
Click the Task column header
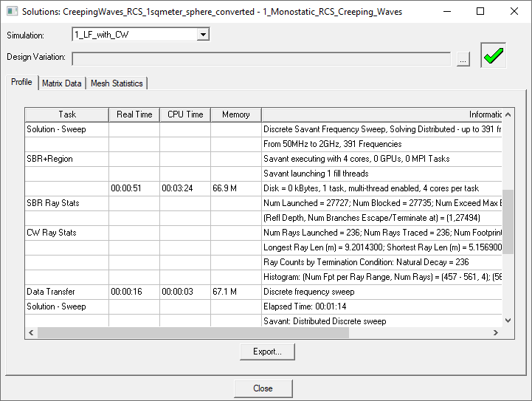tap(67, 114)
